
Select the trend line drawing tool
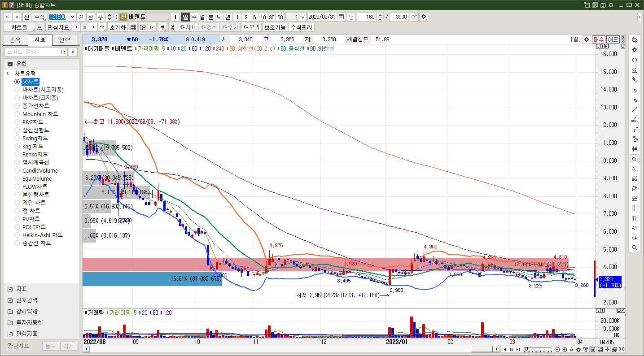click(635, 109)
